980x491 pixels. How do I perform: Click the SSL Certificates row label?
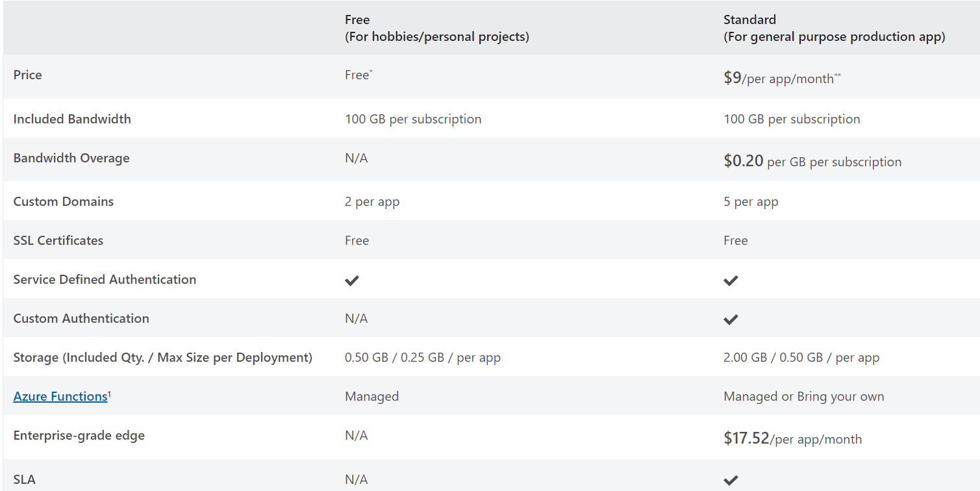(58, 240)
